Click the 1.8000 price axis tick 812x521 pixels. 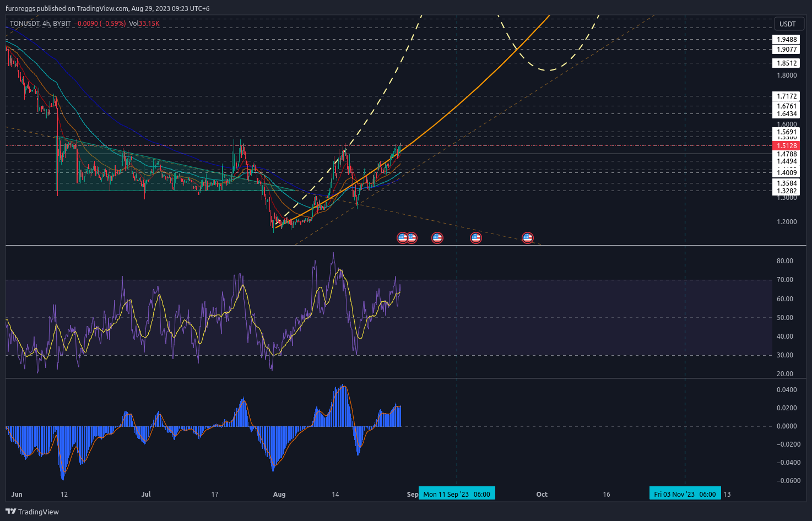point(787,75)
